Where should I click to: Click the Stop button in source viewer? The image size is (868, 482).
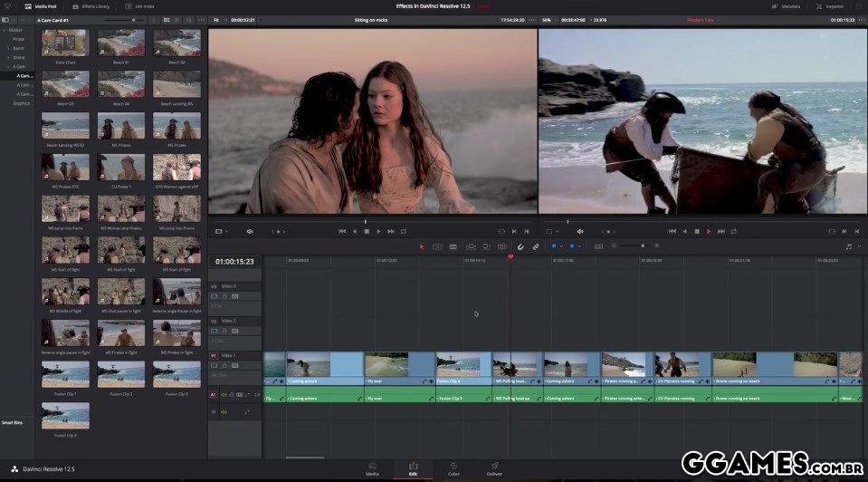point(367,231)
